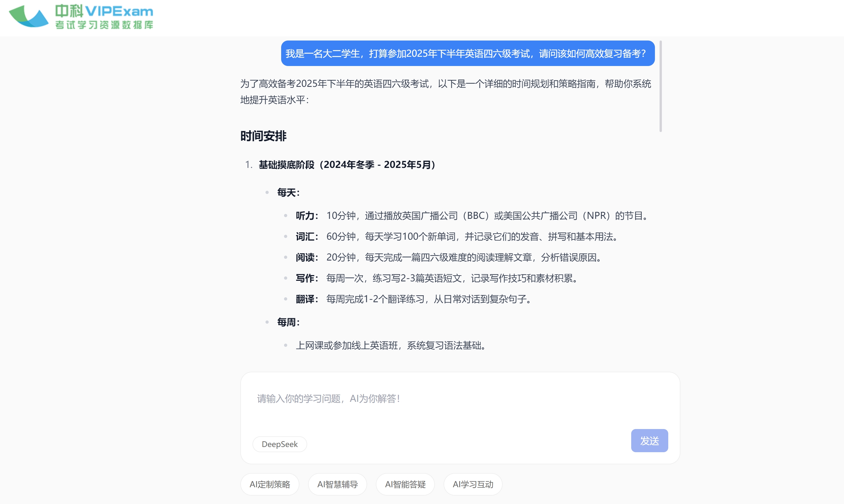Select the AI智慧辅导 quick option
This screenshot has height=504, width=844.
[337, 484]
